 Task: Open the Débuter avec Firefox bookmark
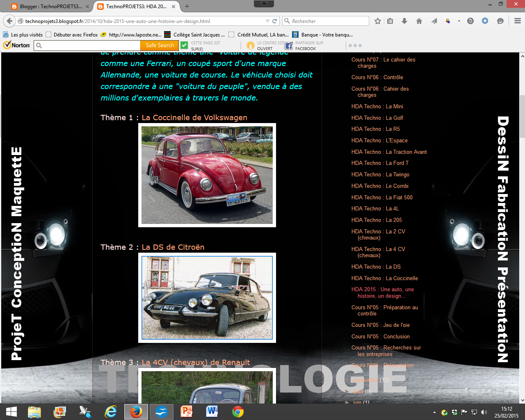72,35
